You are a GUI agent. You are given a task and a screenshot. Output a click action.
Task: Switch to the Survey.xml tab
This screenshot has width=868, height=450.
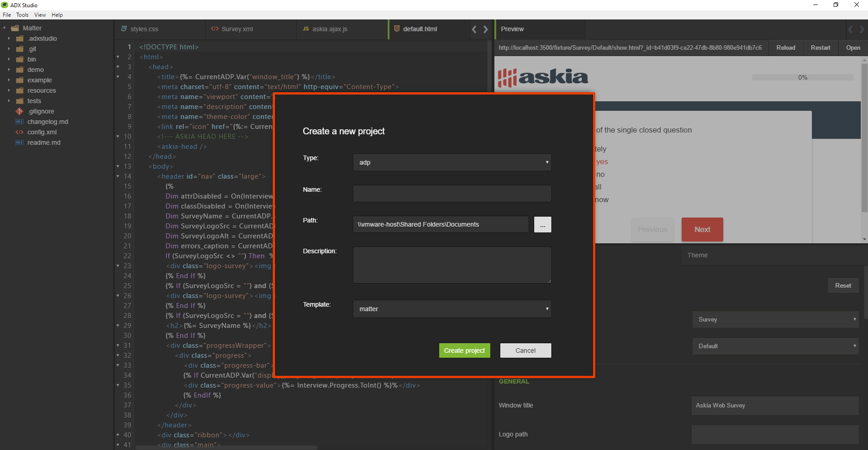click(237, 29)
